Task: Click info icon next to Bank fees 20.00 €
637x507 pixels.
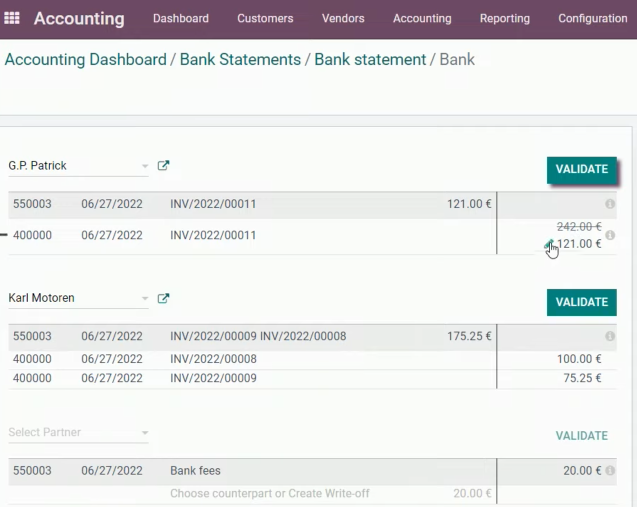Action: (610, 470)
